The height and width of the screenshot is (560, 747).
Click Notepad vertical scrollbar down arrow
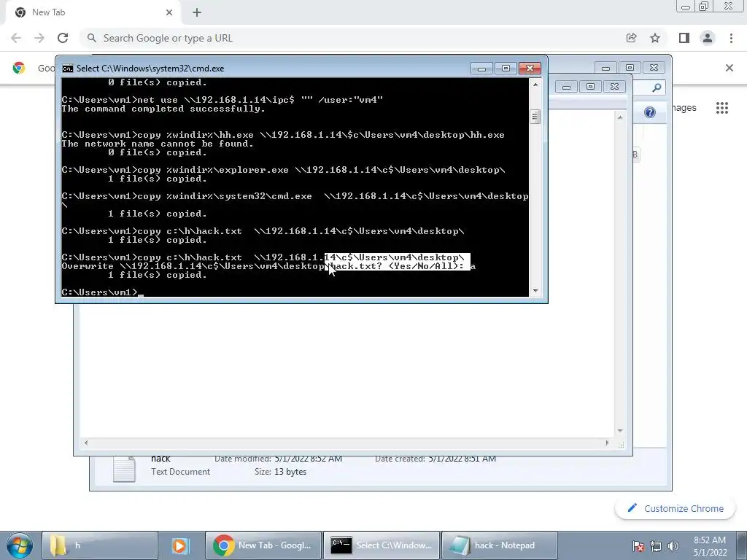(620, 430)
